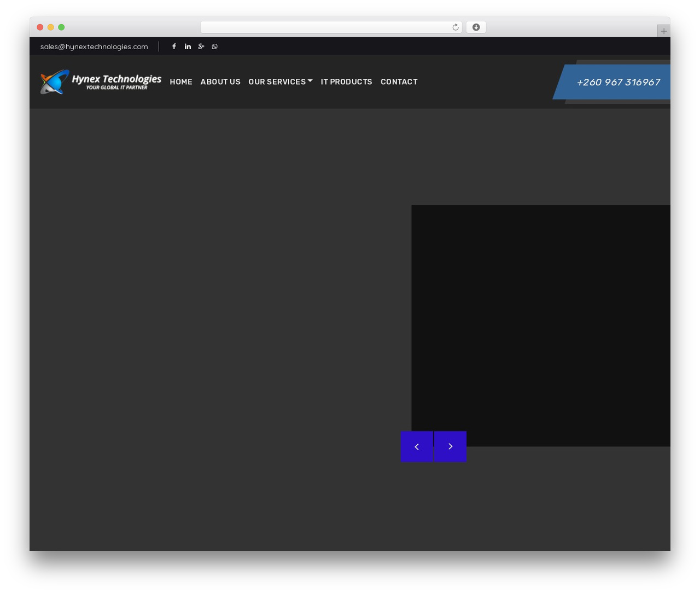Viewport: 700px width, 593px height.
Task: Click the browser download icon
Action: 476,27
